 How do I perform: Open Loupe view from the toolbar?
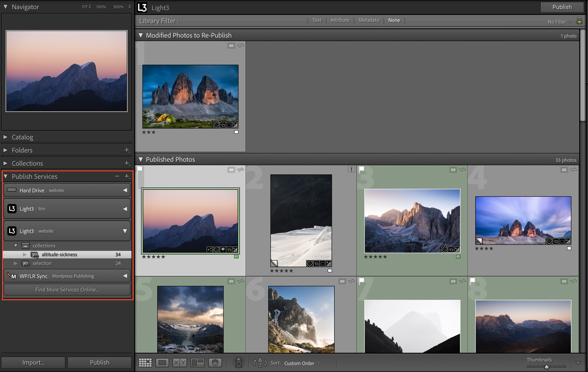(162, 362)
